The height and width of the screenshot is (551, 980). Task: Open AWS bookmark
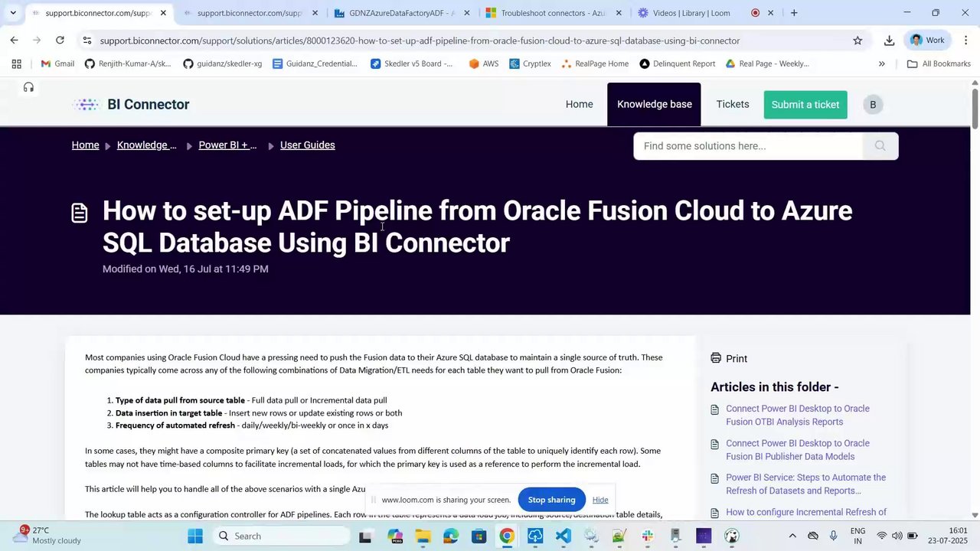(x=483, y=64)
